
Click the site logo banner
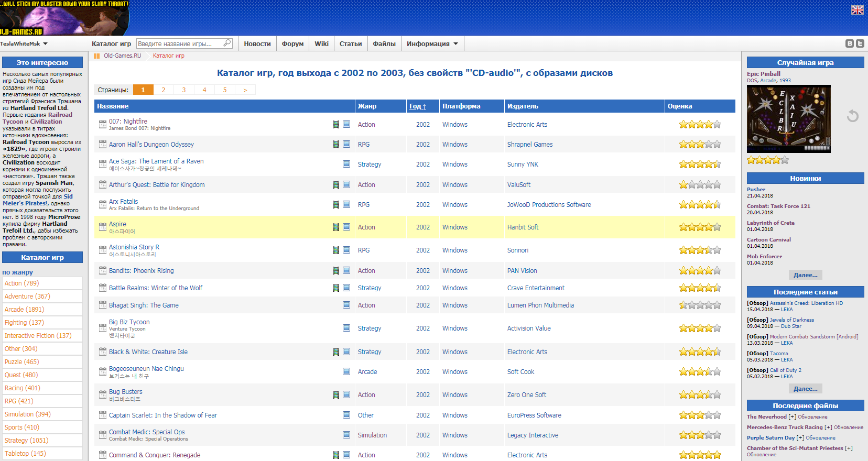point(64,18)
